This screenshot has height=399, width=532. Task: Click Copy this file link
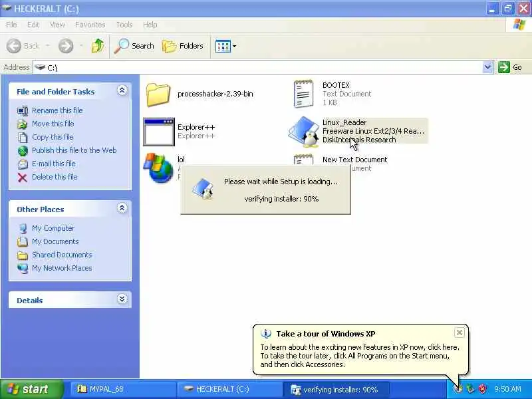click(53, 137)
